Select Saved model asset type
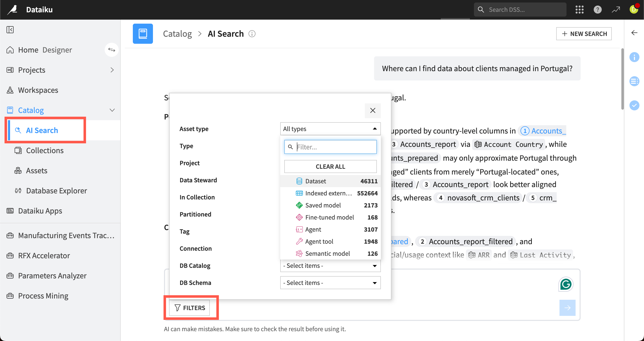Image resolution: width=644 pixels, height=341 pixels. (330, 205)
